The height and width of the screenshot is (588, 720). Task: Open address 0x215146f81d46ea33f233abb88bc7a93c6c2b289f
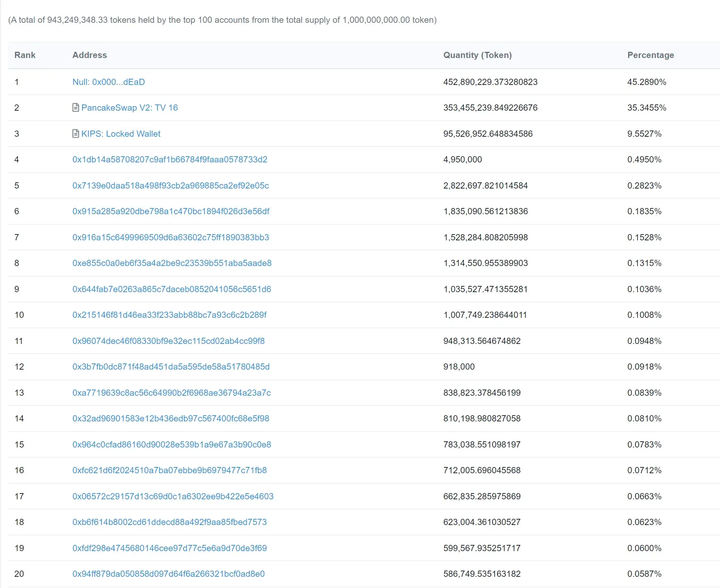point(169,315)
